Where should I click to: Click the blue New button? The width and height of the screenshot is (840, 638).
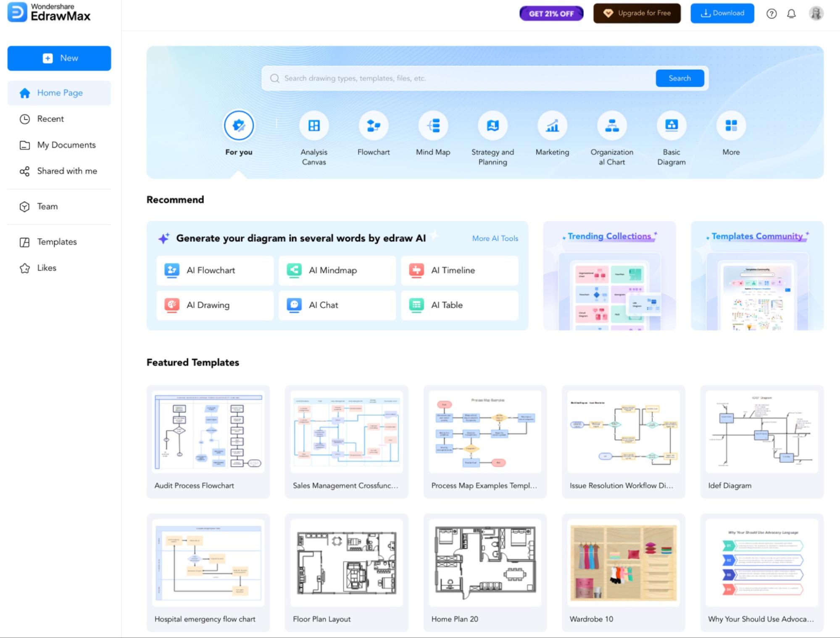click(59, 58)
